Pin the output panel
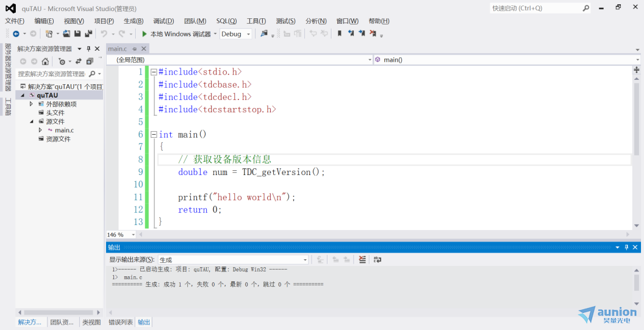The height and width of the screenshot is (330, 644). click(626, 247)
